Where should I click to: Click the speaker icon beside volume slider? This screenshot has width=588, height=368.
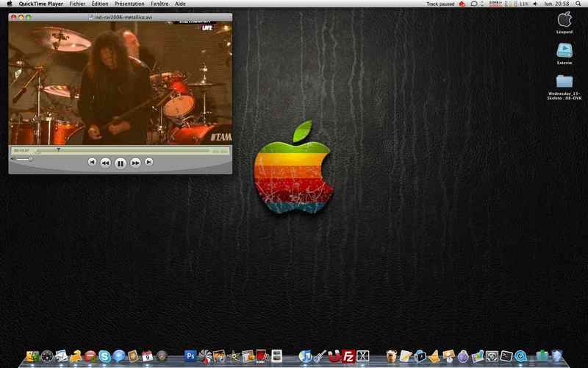pos(12,159)
